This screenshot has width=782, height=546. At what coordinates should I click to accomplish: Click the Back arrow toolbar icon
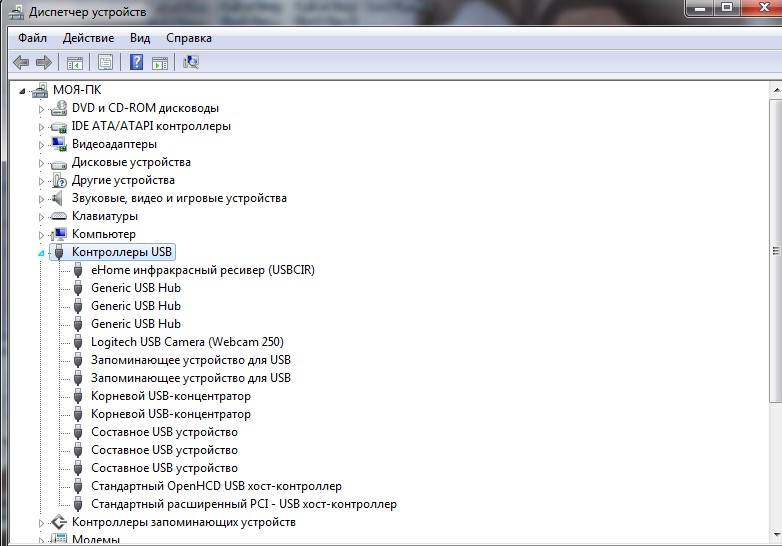(x=21, y=62)
